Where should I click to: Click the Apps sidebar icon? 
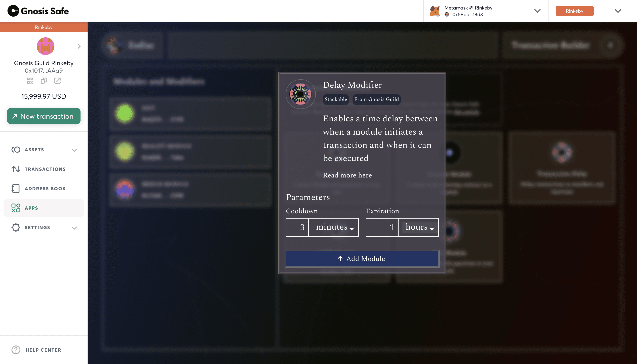[16, 208]
